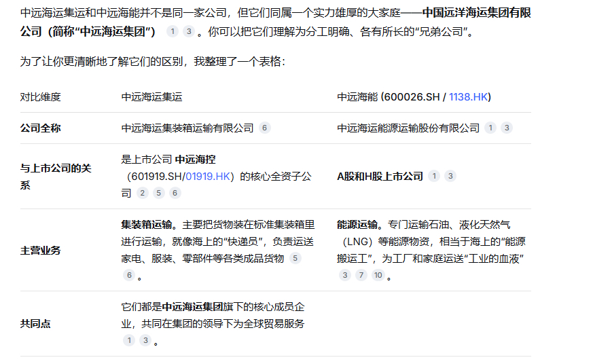Open citation 6 after 中远海运集装箱运输有限公司

pos(264,128)
